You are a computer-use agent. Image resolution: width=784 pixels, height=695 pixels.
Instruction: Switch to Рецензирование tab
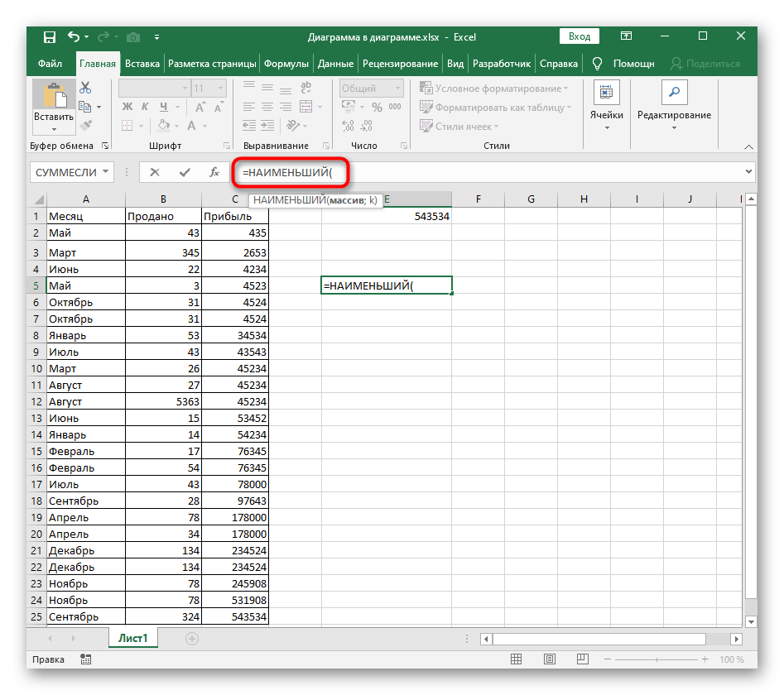pos(400,64)
